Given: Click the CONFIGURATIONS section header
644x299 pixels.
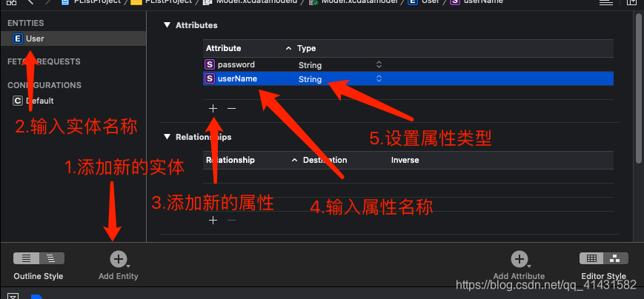Looking at the screenshot, I should (44, 85).
